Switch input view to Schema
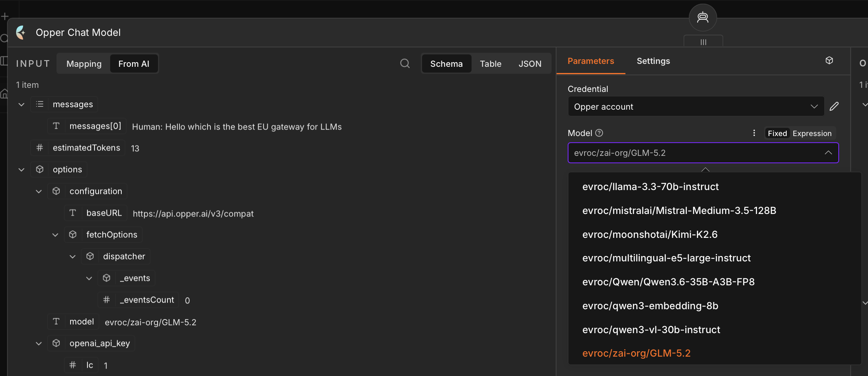This screenshot has width=868, height=376. 446,63
